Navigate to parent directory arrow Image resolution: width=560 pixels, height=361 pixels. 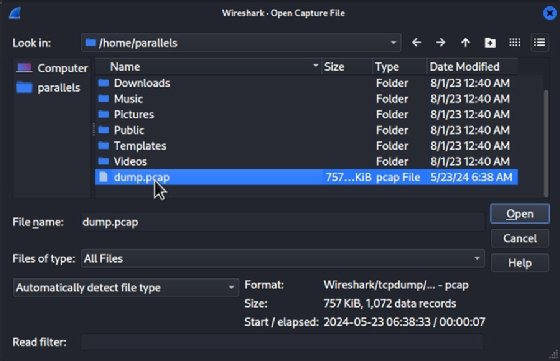[x=465, y=43]
